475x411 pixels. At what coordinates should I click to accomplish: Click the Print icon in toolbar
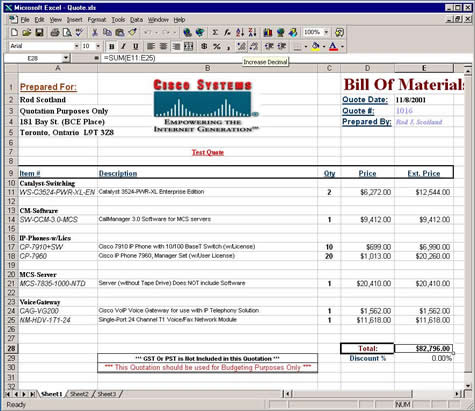pos(55,32)
